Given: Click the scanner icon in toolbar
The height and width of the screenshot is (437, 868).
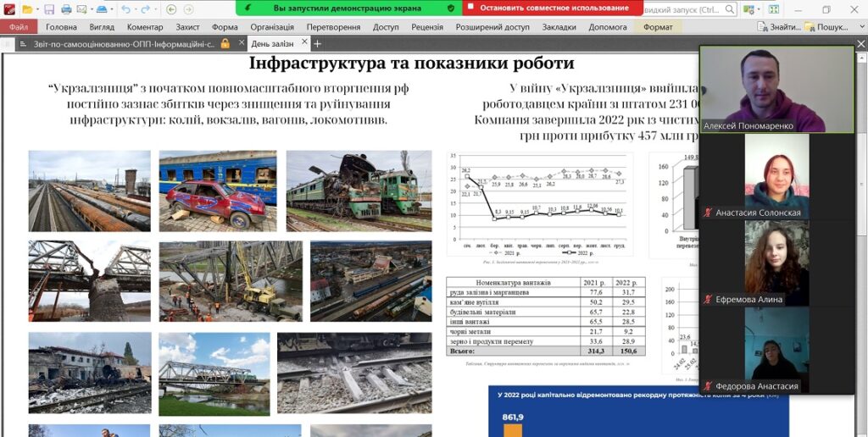Looking at the screenshot, I should [x=102, y=8].
